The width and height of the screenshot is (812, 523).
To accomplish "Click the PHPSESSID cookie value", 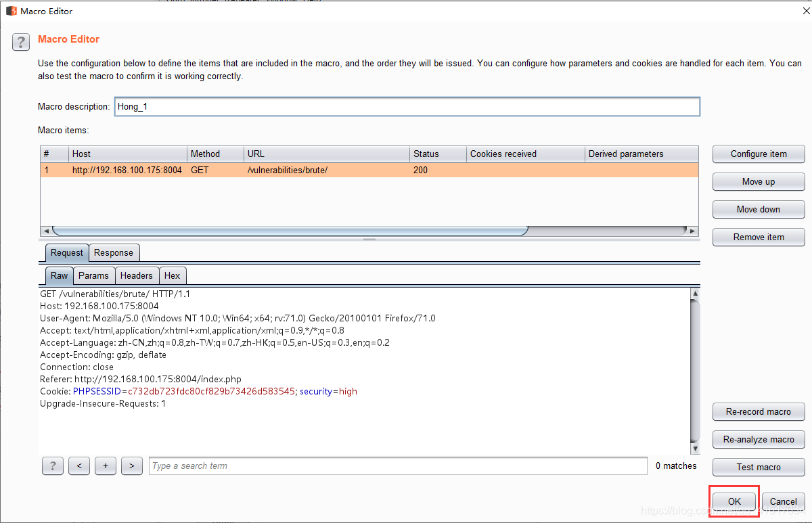I will tap(211, 391).
